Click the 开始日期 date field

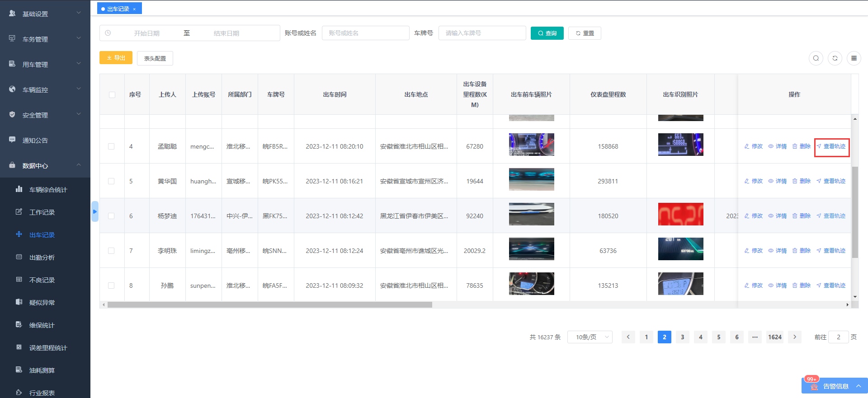click(146, 33)
